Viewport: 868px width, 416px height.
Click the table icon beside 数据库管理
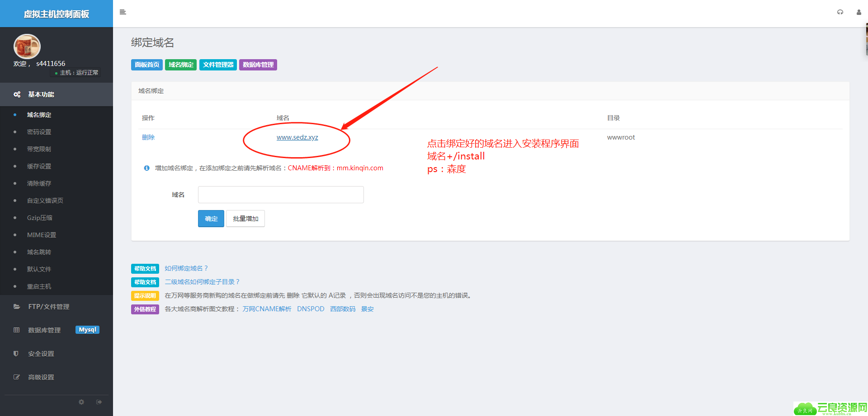pyautogui.click(x=17, y=330)
